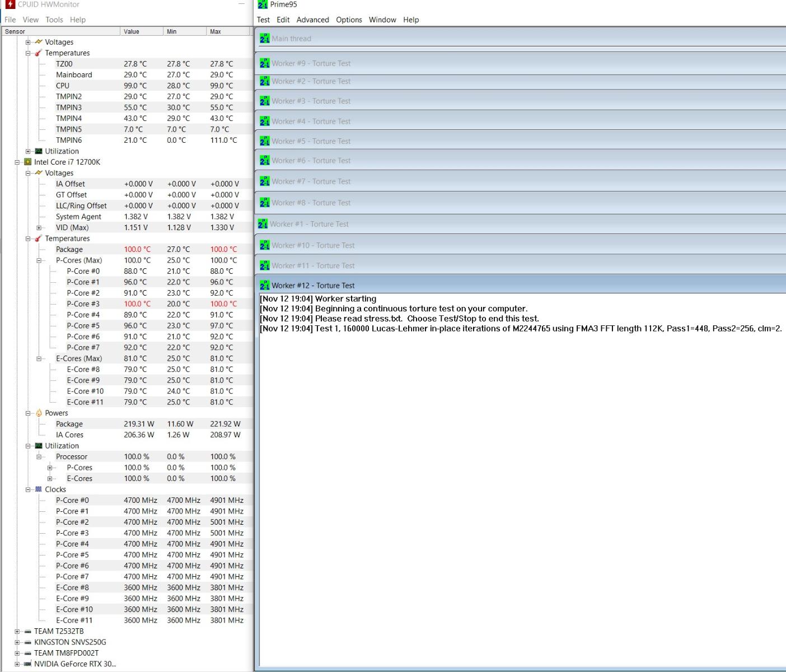Screen dimensions: 786x672
Task: Select the GT Offset voltage row
Action: coord(128,195)
